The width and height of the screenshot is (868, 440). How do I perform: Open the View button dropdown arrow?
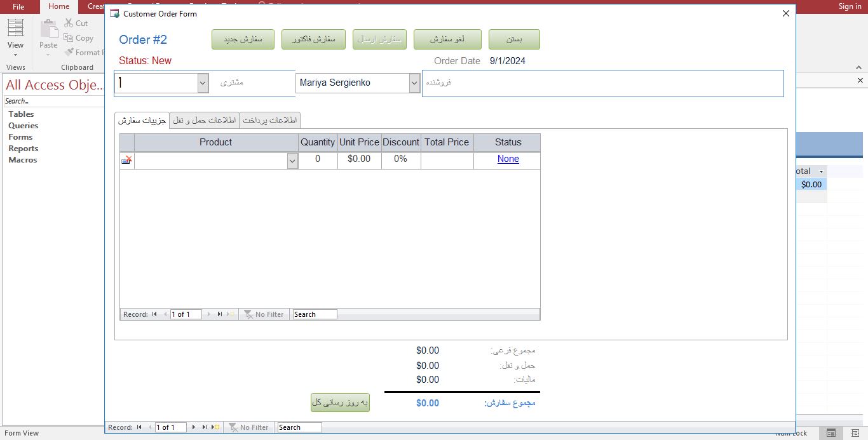15,54
